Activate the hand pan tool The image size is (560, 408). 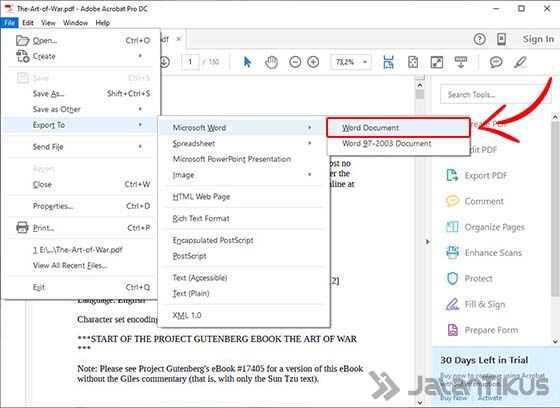271,62
